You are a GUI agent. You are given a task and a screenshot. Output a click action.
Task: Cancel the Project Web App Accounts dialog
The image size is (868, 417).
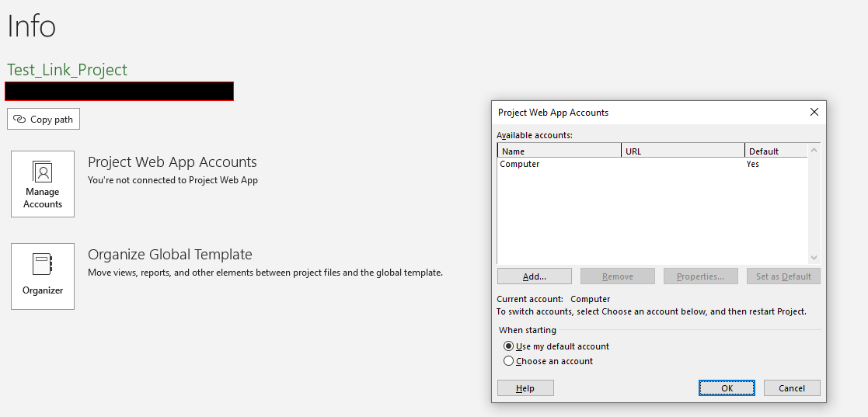click(x=792, y=388)
